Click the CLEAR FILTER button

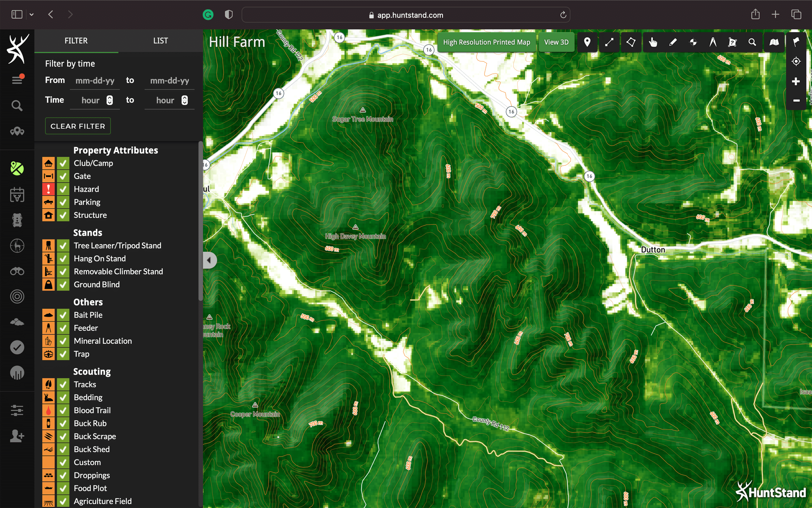coord(78,126)
